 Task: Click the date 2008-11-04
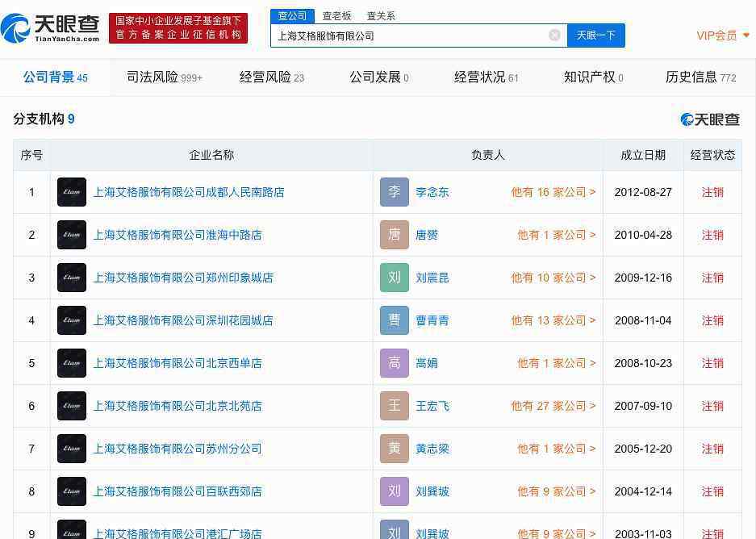click(643, 320)
